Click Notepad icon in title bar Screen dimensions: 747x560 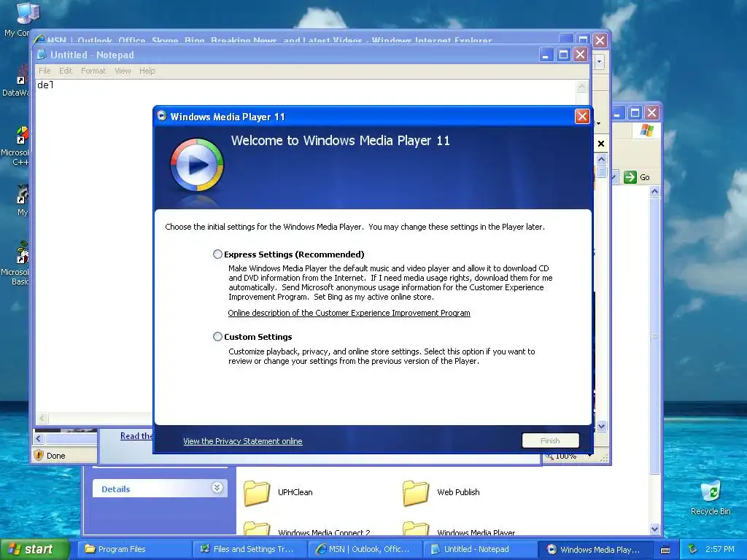click(x=42, y=54)
